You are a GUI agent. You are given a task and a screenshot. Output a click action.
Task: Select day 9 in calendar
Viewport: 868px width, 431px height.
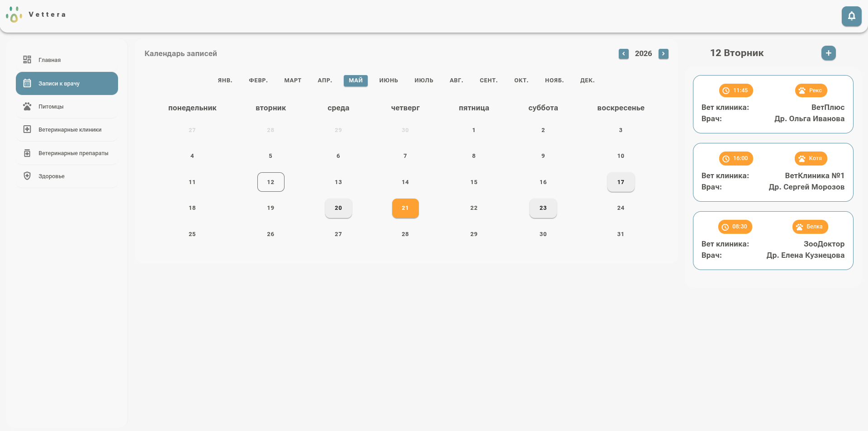tap(543, 156)
